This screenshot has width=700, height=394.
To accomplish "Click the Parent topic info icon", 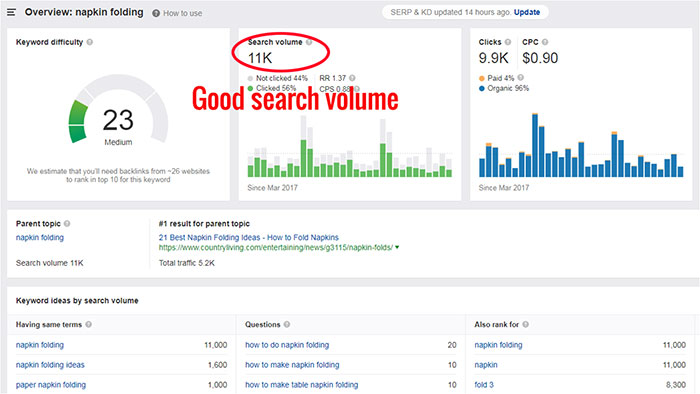I will 67,224.
